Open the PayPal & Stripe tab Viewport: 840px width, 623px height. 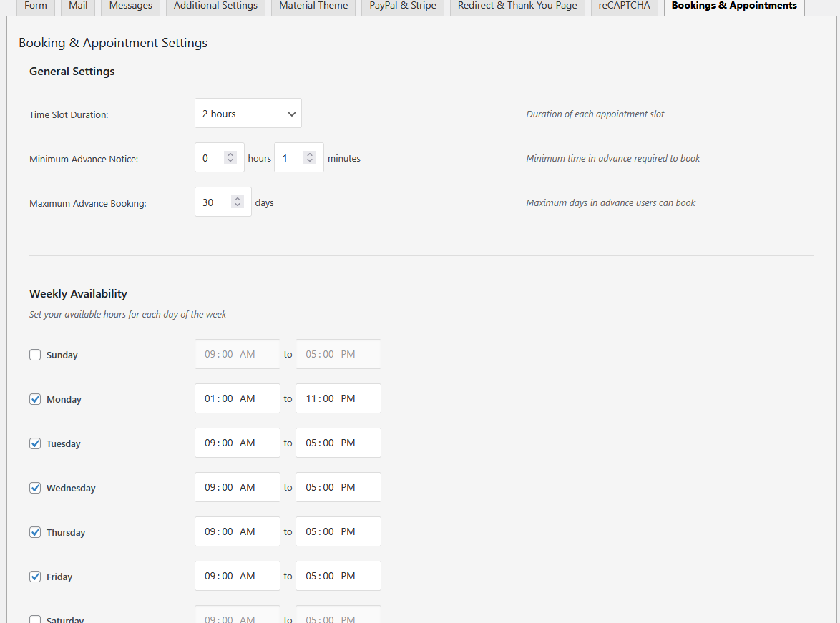[402, 6]
